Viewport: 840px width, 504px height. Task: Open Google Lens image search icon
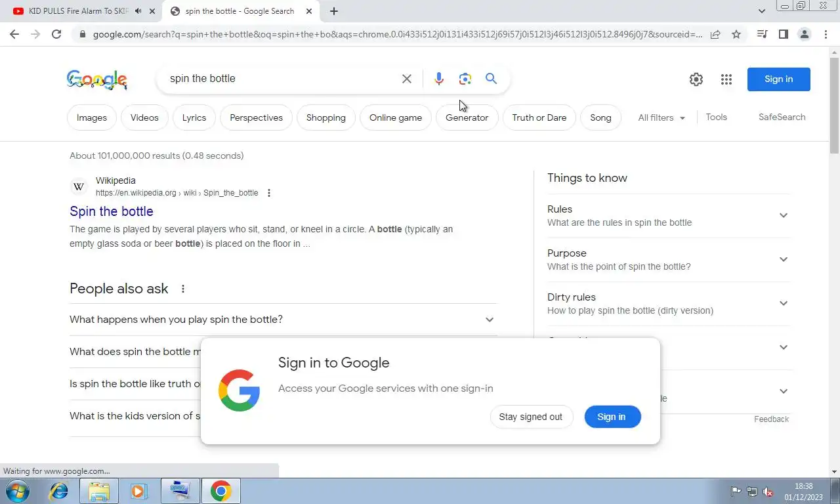pos(465,79)
